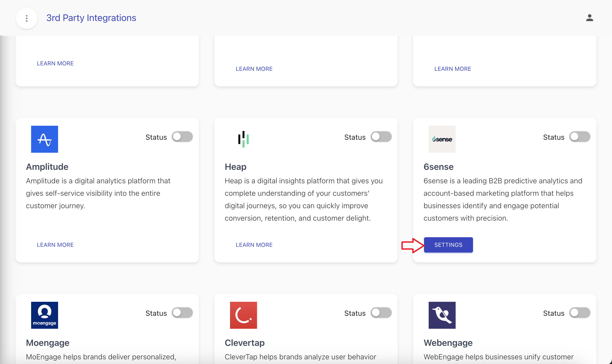Click the Moengage logo icon

45,315
